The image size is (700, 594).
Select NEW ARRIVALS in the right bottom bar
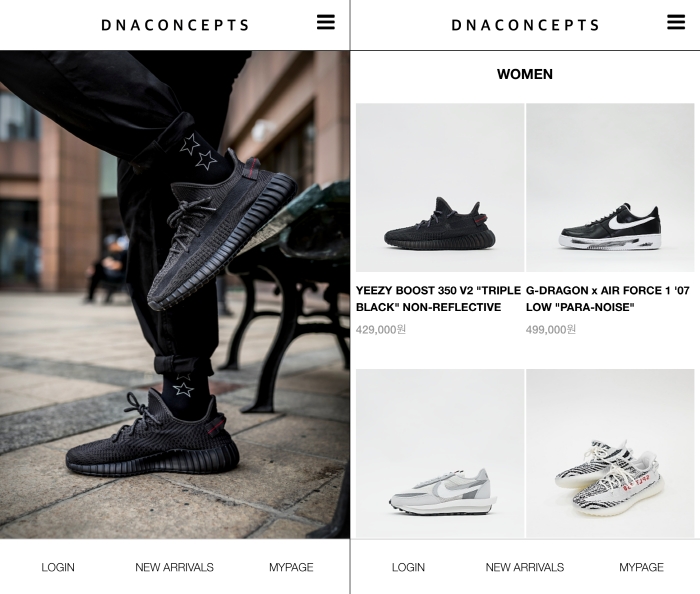pyautogui.click(x=525, y=567)
